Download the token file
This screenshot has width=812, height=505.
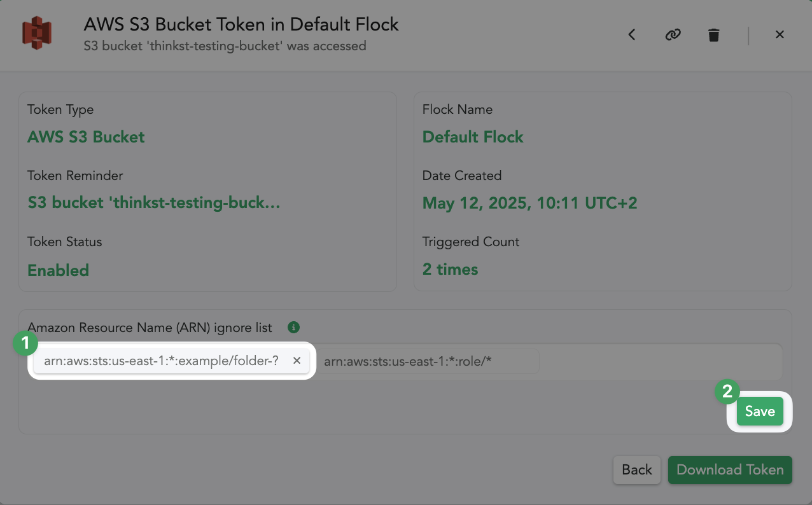click(x=730, y=470)
